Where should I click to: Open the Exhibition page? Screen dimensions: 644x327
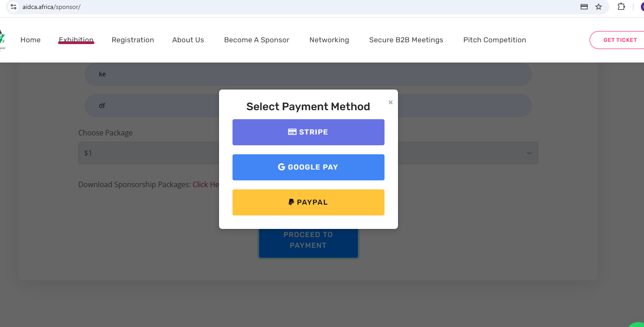point(76,40)
